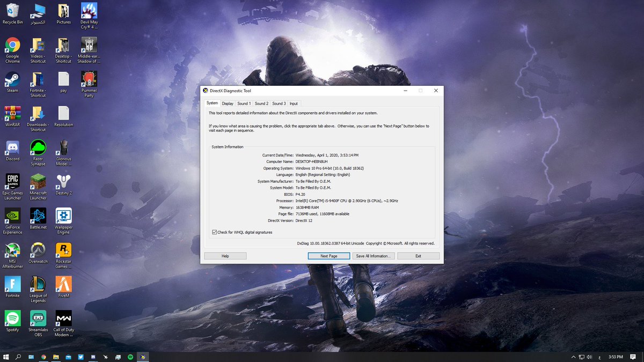Select Call of Duty Modern Warfare icon
This screenshot has width=644, height=362.
[x=63, y=323]
